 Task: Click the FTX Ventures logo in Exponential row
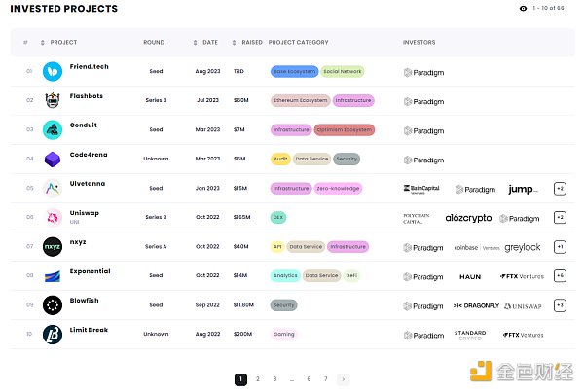pos(522,276)
